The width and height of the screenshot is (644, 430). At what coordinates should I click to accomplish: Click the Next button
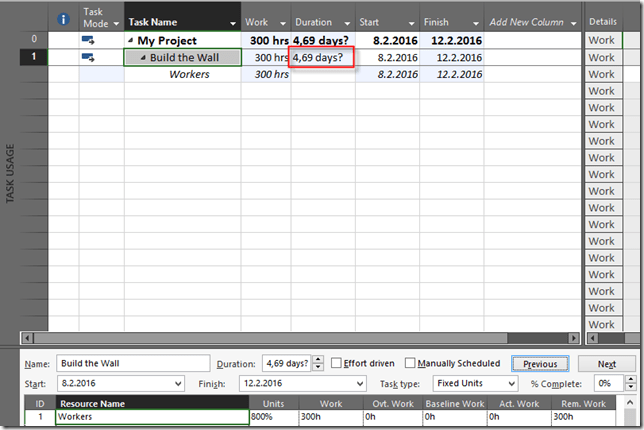click(x=606, y=364)
